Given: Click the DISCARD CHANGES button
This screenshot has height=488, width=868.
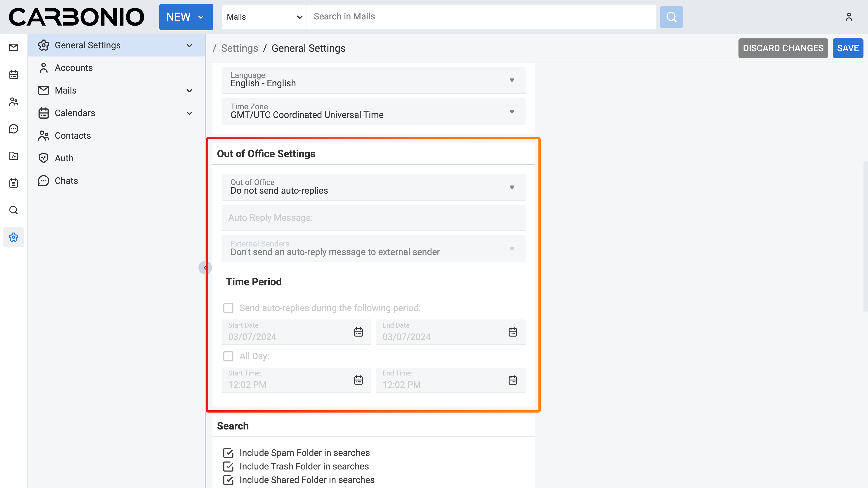Looking at the screenshot, I should point(783,48).
